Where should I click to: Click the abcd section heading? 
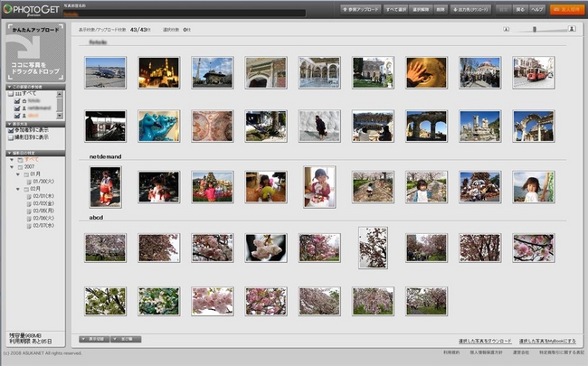(x=96, y=217)
